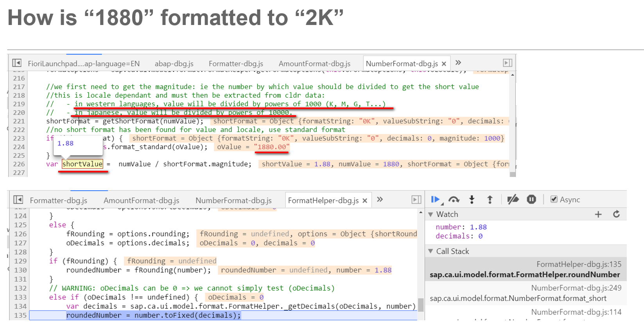Show more tabs in lower source panel
The width and height of the screenshot is (644, 332).
click(380, 199)
